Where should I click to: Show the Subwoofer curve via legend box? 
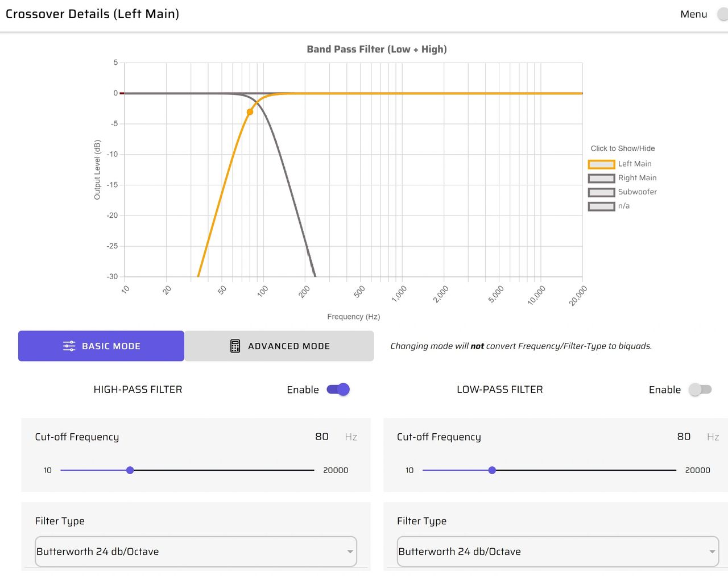[601, 192]
